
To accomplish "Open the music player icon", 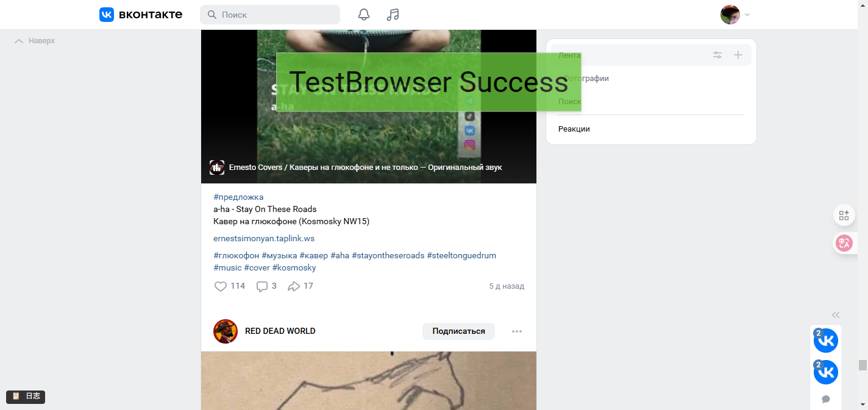I will click(x=393, y=15).
